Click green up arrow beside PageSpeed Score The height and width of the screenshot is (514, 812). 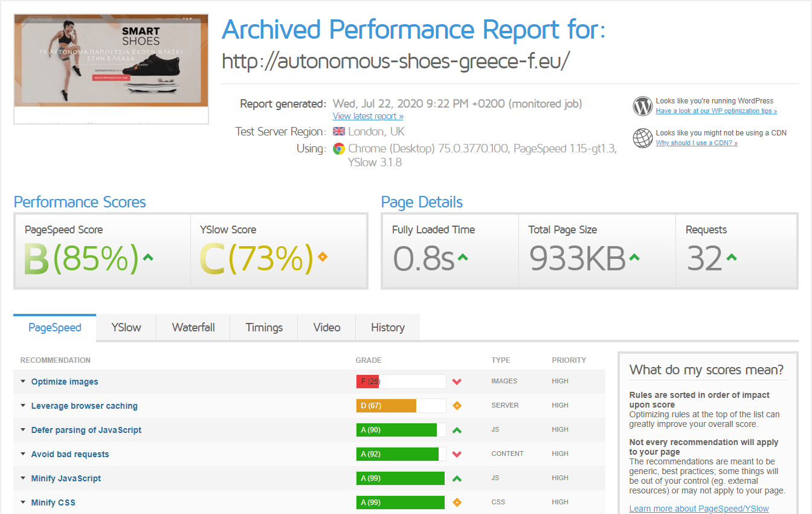coord(148,257)
